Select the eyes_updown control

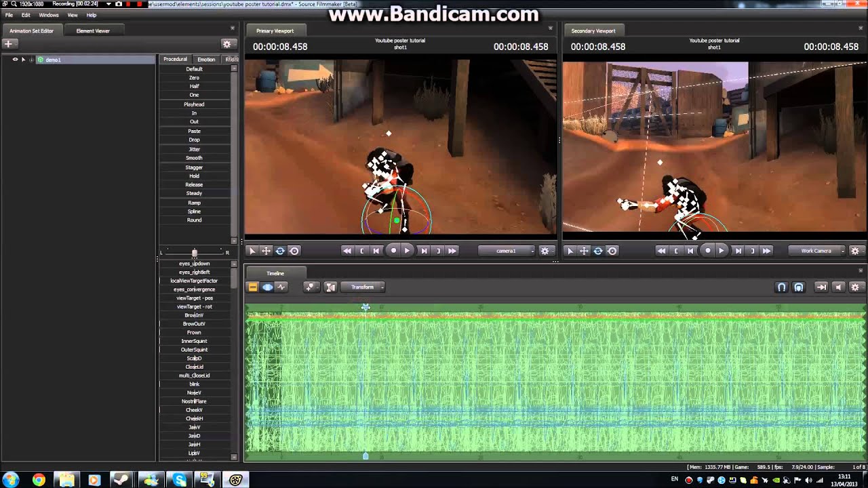click(195, 264)
